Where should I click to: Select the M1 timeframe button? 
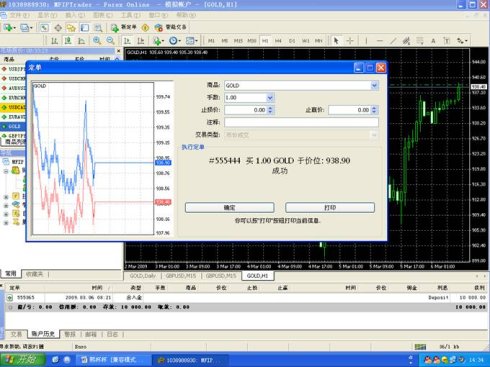(x=211, y=41)
